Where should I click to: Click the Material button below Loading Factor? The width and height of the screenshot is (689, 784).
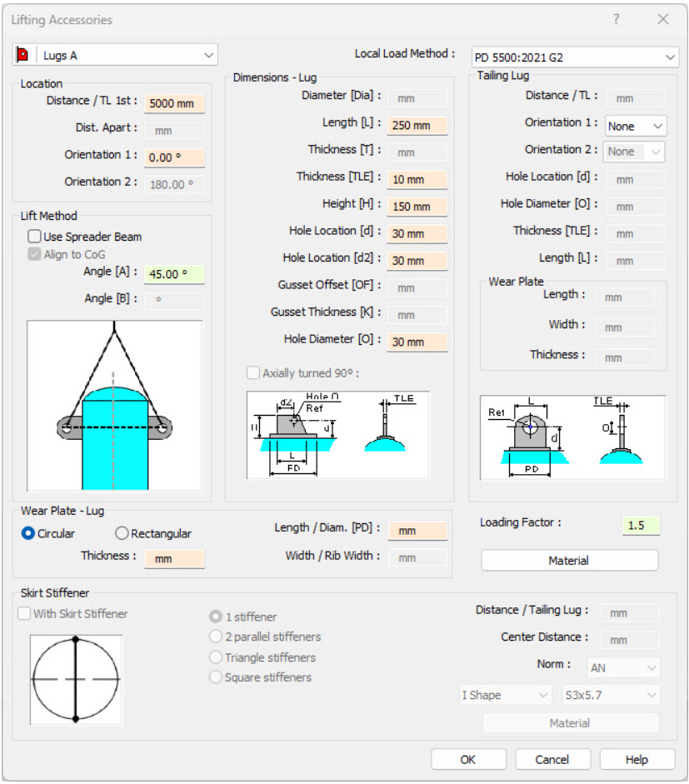coord(569,561)
